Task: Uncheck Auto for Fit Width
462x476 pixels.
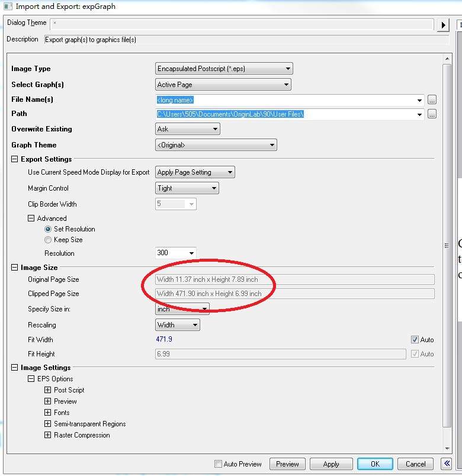Action: click(415, 340)
